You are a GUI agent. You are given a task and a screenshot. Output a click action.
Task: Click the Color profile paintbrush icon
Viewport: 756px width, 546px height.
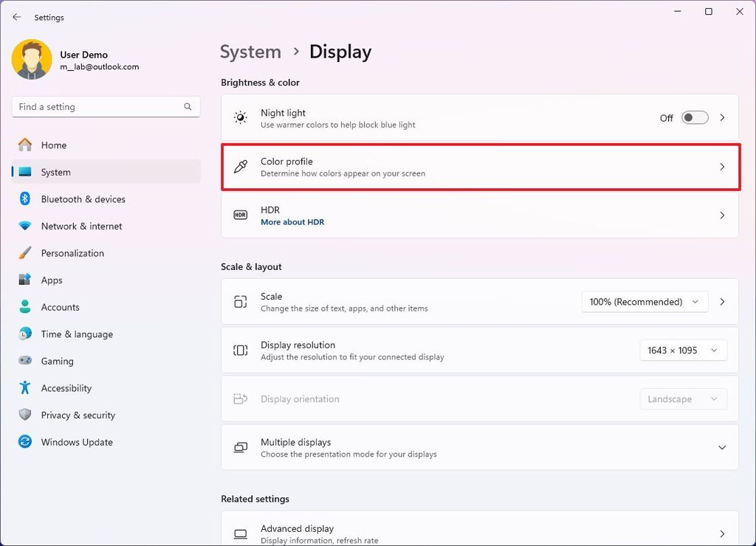click(239, 166)
